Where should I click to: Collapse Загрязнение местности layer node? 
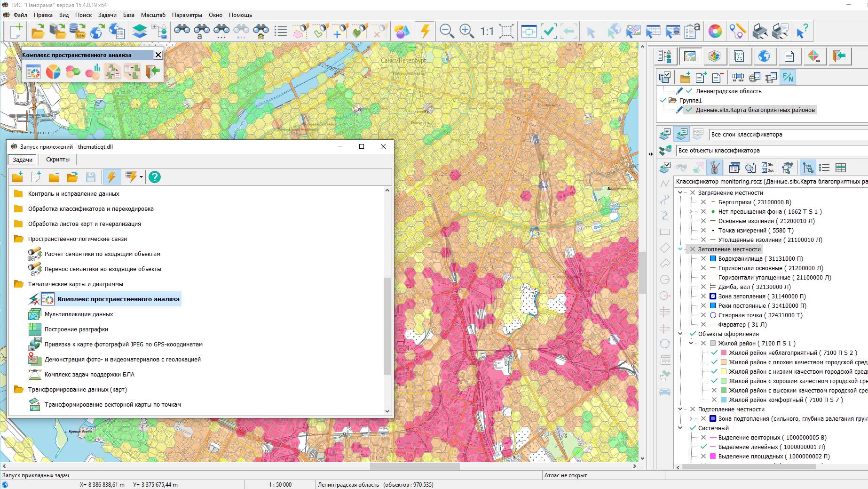[x=680, y=192]
